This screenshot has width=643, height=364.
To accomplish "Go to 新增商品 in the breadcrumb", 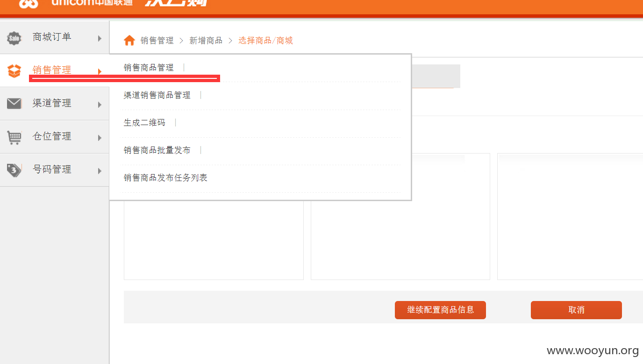I will point(206,41).
